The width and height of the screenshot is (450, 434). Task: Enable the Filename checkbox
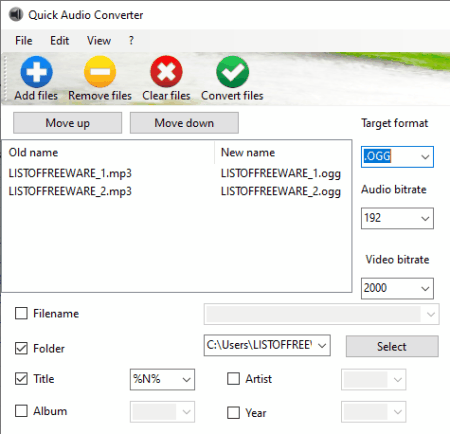point(21,313)
